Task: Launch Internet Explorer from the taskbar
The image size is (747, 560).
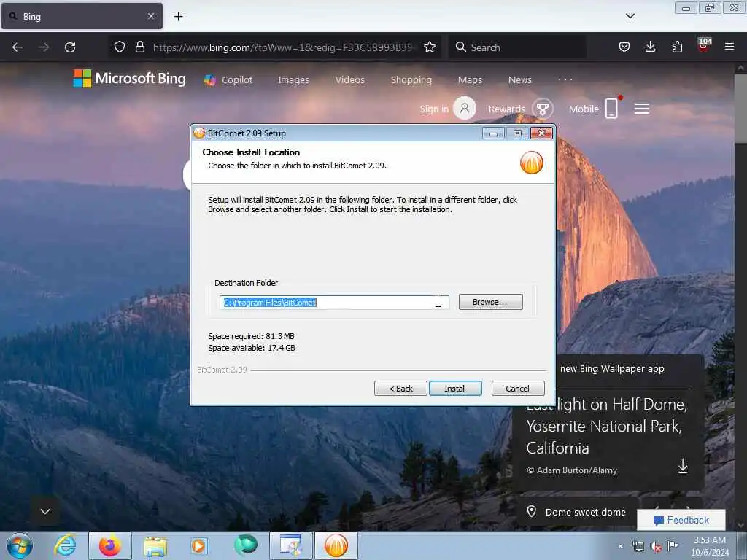Action: tap(65, 545)
